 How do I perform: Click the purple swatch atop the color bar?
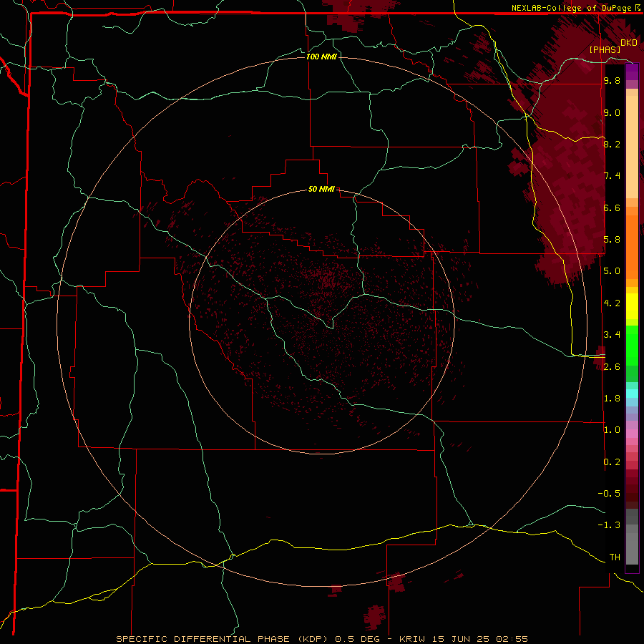632,72
